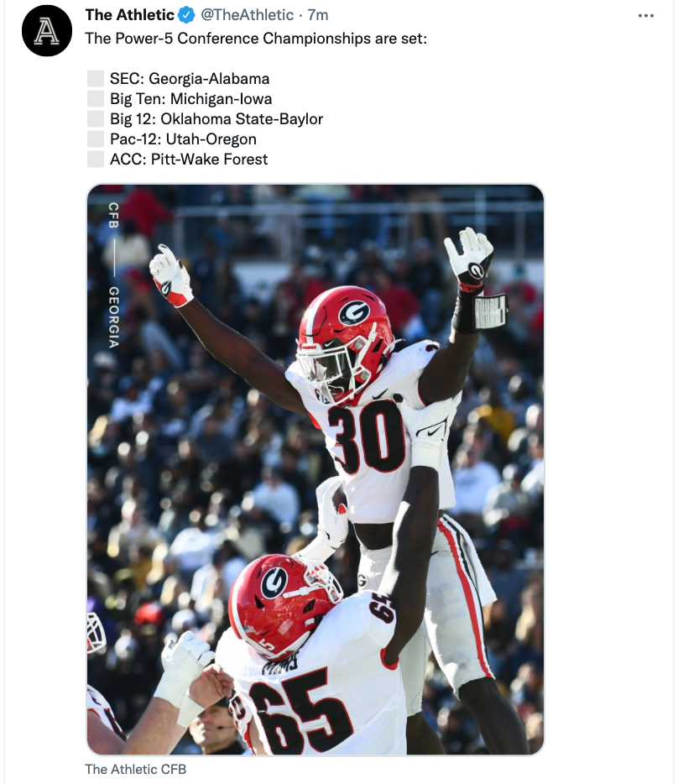Open the @TheAthletic handle link
The image size is (678, 784).
pyautogui.click(x=247, y=15)
